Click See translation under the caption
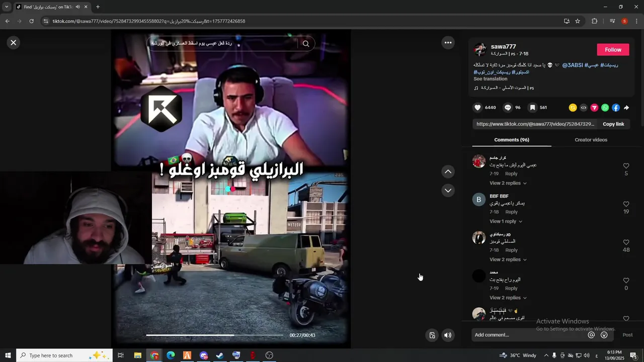Image resolution: width=644 pixels, height=362 pixels. 490,79
